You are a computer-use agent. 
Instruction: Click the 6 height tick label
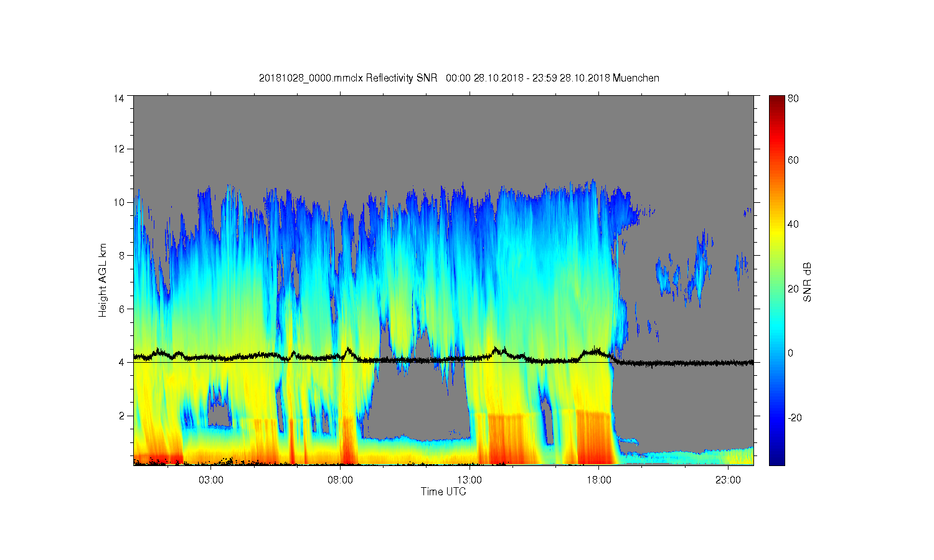click(121, 309)
